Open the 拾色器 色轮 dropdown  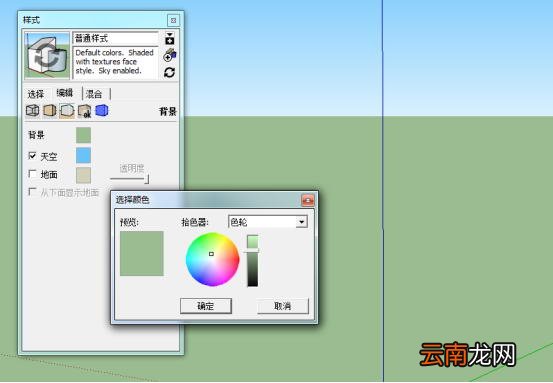pyautogui.click(x=268, y=222)
